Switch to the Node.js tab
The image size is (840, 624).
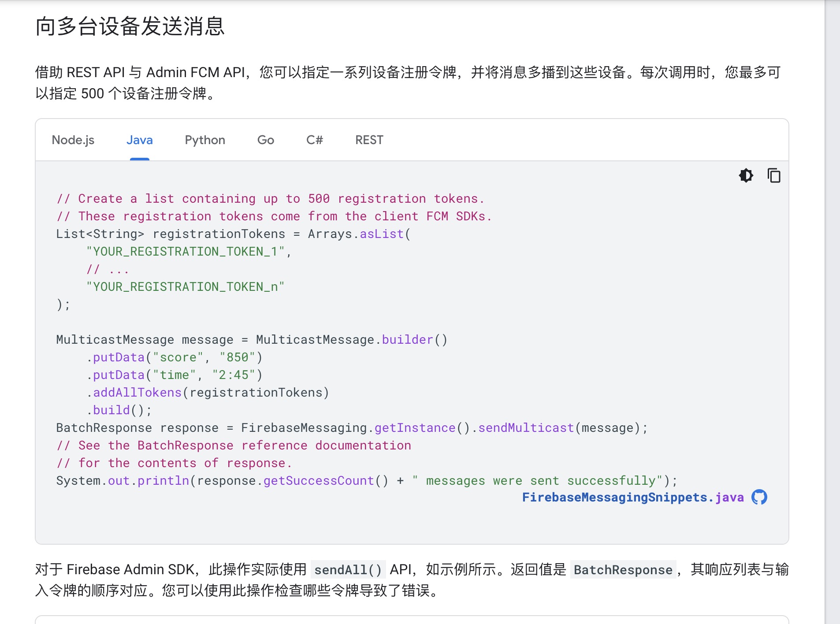[73, 140]
